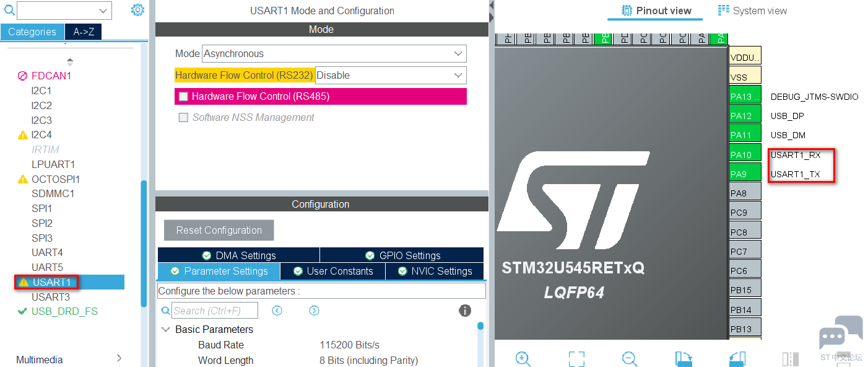The width and height of the screenshot is (868, 367).
Task: Collapse the left panel using the splitter arrow
Action: pyautogui.click(x=492, y=5)
